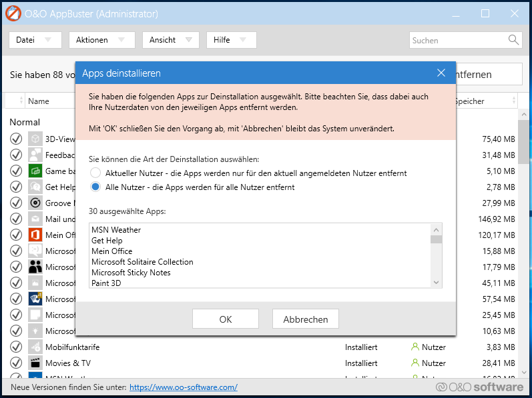Viewport: 532px width, 398px height.
Task: Toggle the Movies & TV checkbox
Action: [16, 363]
